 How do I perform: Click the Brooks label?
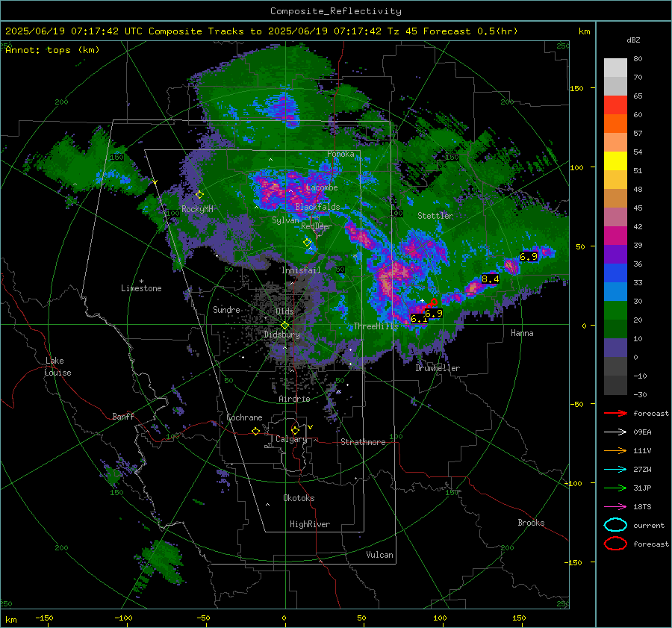coord(531,523)
